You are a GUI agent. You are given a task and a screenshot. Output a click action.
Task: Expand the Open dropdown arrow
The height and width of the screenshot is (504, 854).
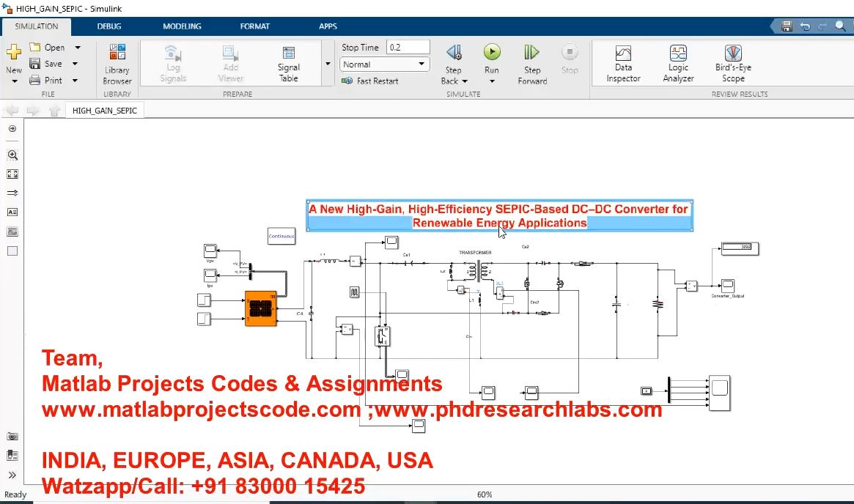pyautogui.click(x=78, y=48)
